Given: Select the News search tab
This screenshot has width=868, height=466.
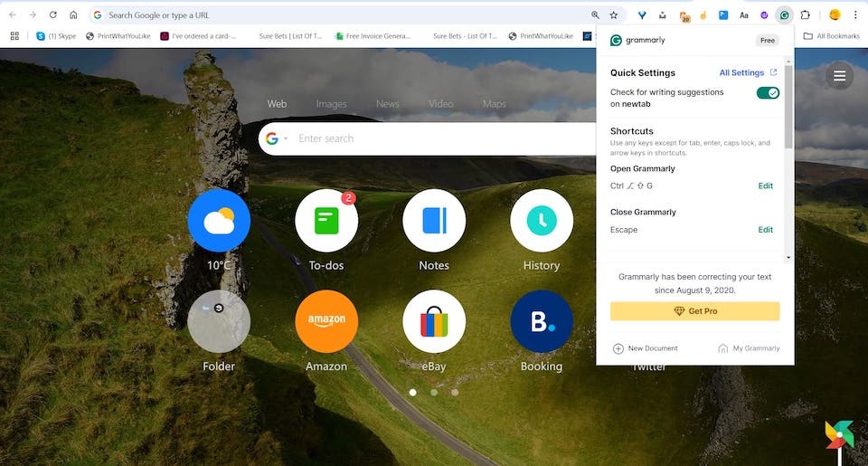Looking at the screenshot, I should [x=387, y=104].
